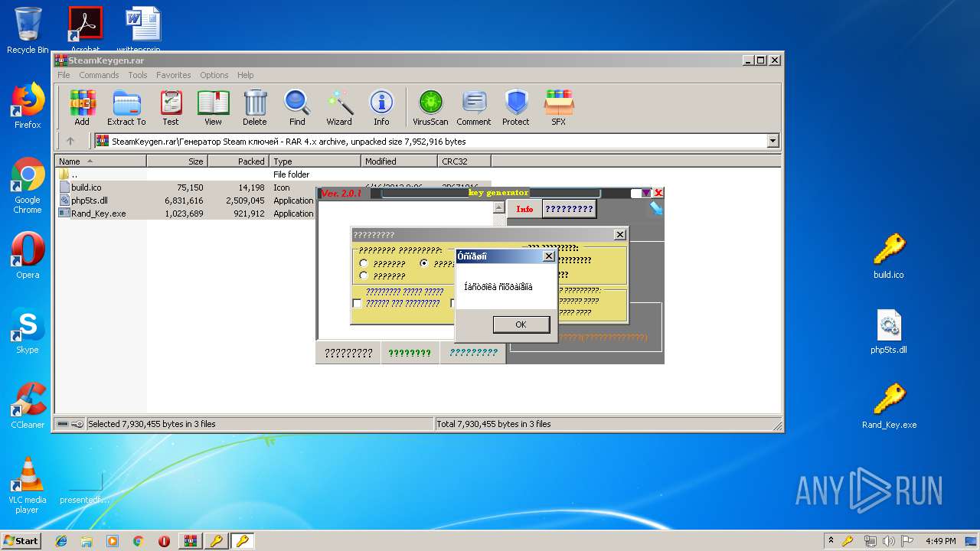Image resolution: width=980 pixels, height=551 pixels.
Task: Switch to the tab next to Info
Action: pyautogui.click(x=569, y=209)
